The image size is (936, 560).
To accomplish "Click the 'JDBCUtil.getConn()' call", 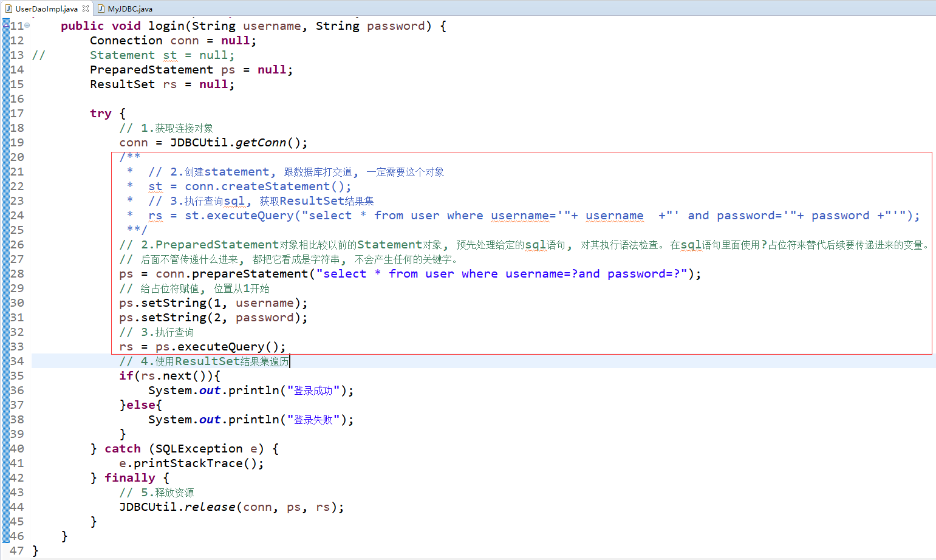I will (x=235, y=143).
